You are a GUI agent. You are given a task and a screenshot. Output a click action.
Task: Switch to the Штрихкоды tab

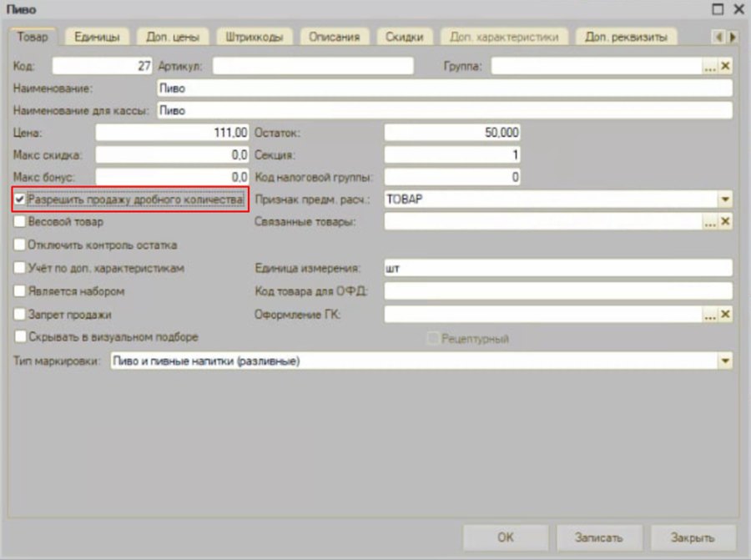pos(254,37)
